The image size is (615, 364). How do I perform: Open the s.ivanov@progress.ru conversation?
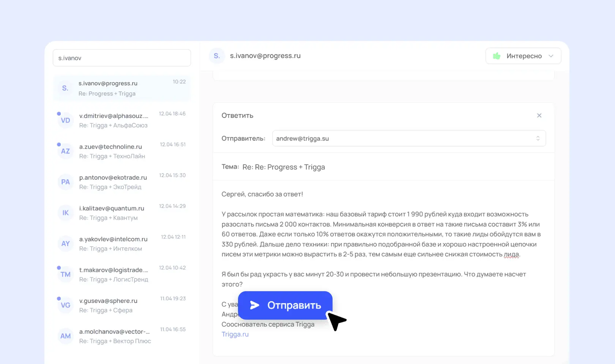(x=121, y=88)
